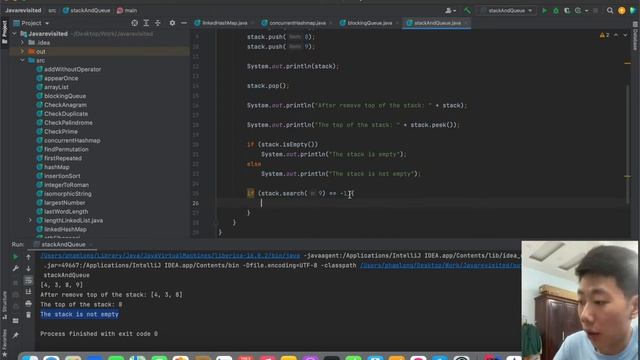Go to next highlighted problem arrow
Viewport: 640px width, 360px height.
[x=625, y=36]
